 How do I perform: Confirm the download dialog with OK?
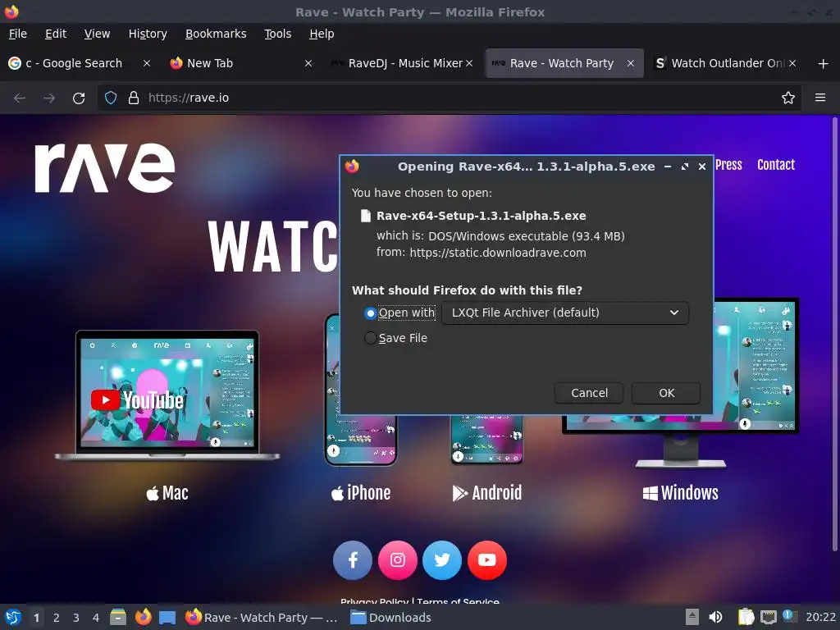[666, 393]
